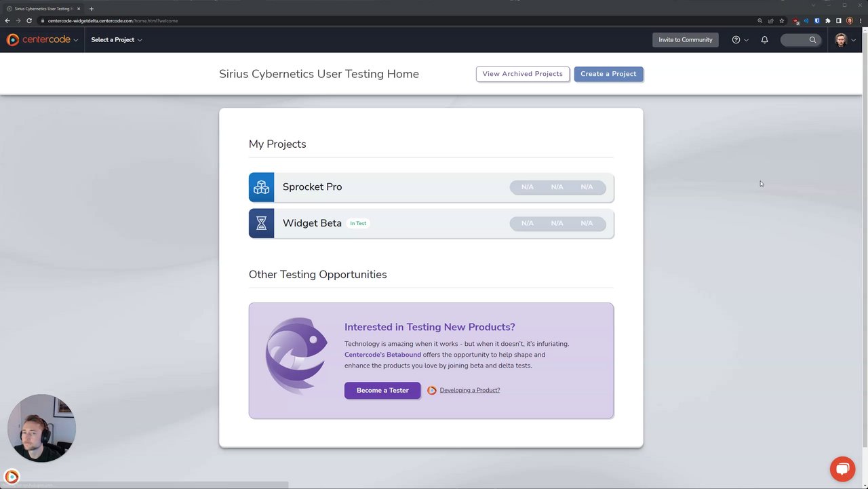Image resolution: width=868 pixels, height=489 pixels.
Task: Click the browser address bar URL
Action: [113, 21]
